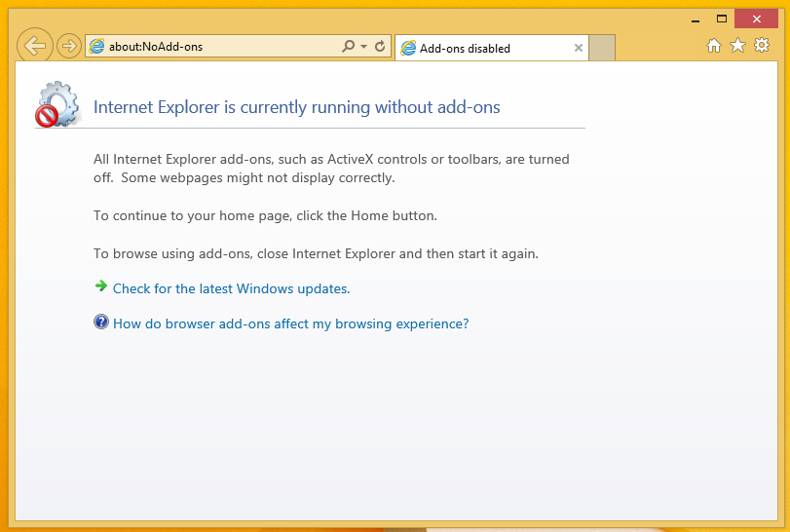Click text 'To browse using add-ons, close Internet Explorer'
Screen dimensions: 790x532
245,253
